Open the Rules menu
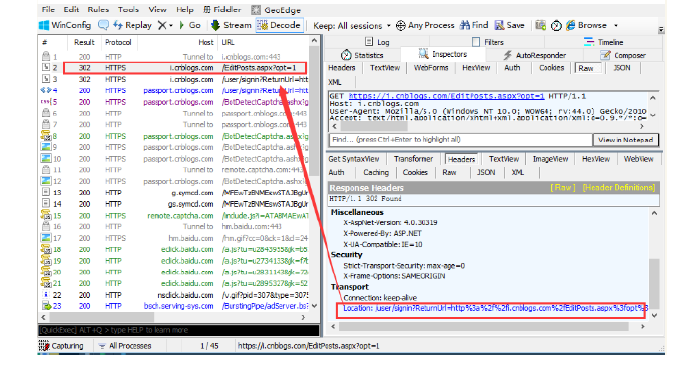This screenshot has height=367, width=697. point(98,9)
